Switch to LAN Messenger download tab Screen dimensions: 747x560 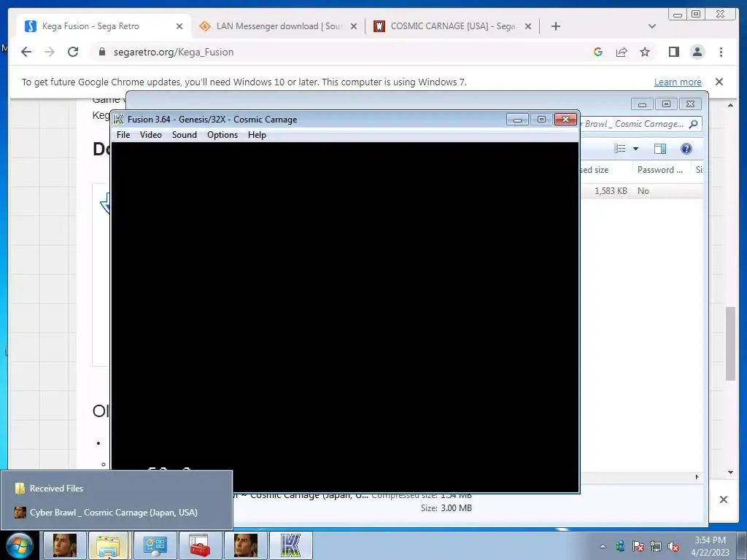pos(279,26)
